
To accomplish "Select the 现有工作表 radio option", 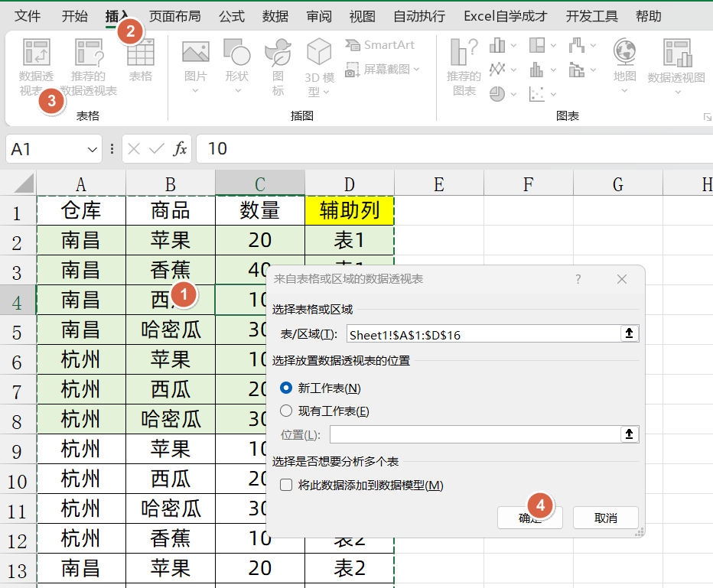I will (x=286, y=411).
